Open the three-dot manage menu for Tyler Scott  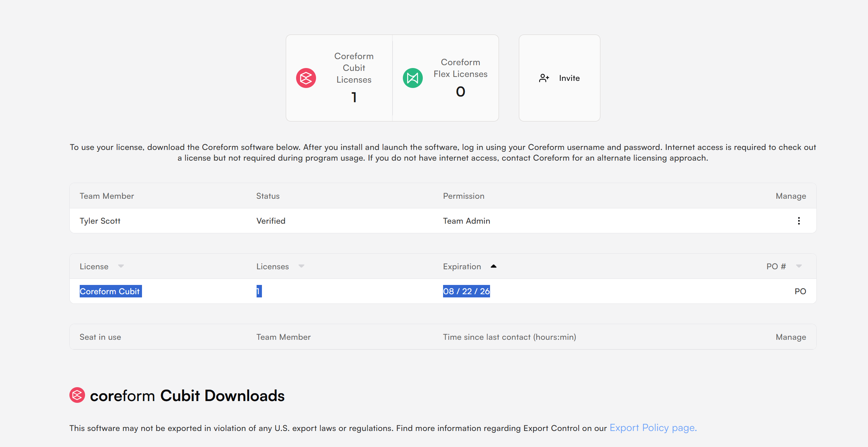click(799, 221)
